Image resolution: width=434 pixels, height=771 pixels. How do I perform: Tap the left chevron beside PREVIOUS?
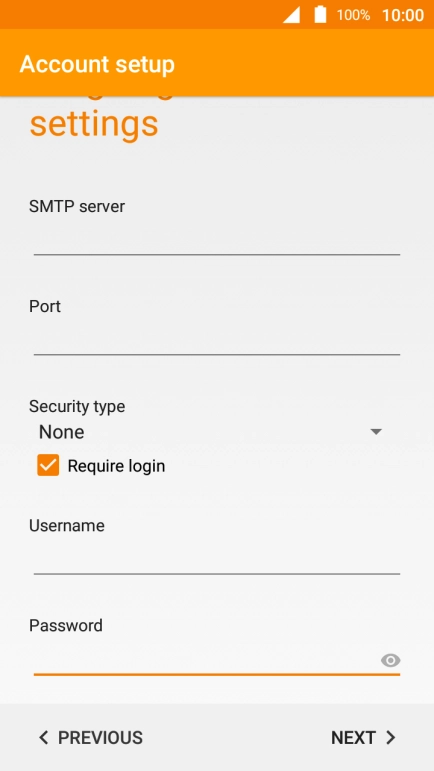pyautogui.click(x=44, y=738)
